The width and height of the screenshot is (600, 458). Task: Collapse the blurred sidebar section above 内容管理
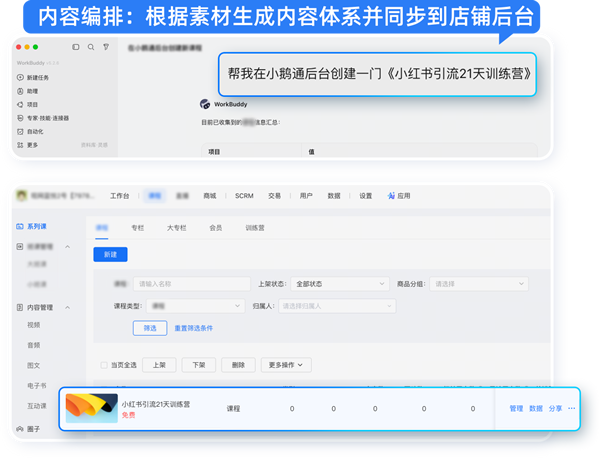[67, 247]
